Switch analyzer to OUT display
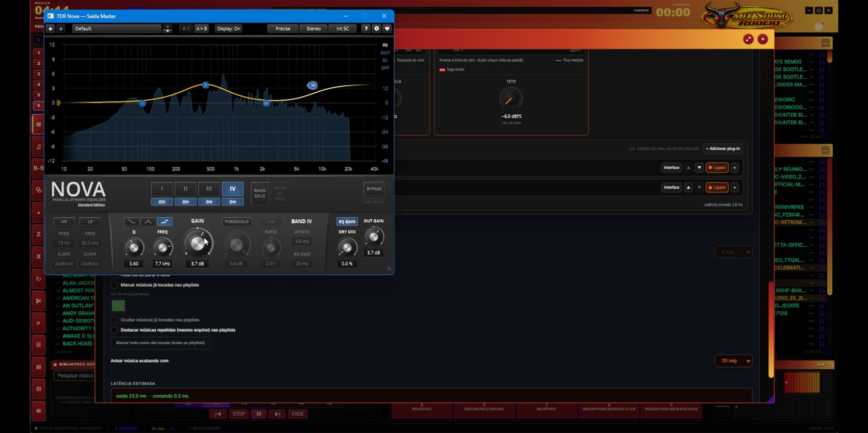This screenshot has height=433, width=868. pyautogui.click(x=385, y=53)
